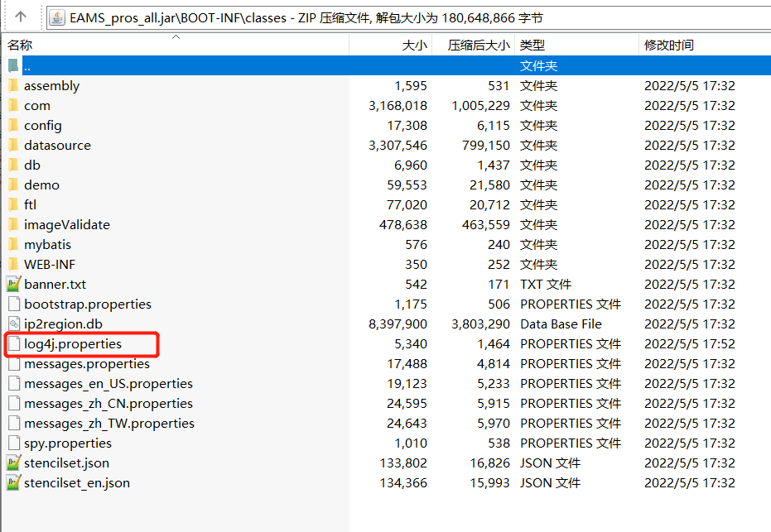Viewport: 771px width, 532px height.
Task: Select the mybatis folder name
Action: pos(47,245)
